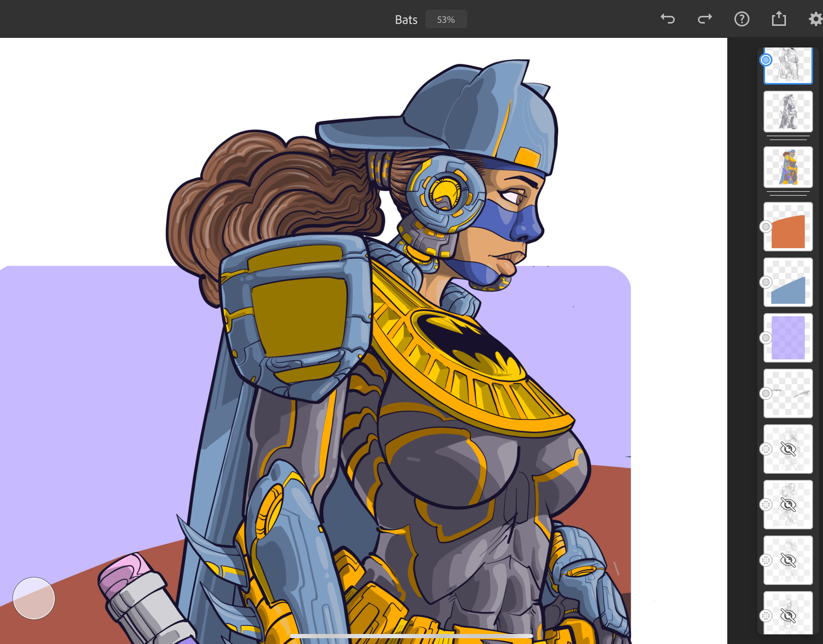
Task: Click grid circle beside second hidden layer
Action: [766, 505]
